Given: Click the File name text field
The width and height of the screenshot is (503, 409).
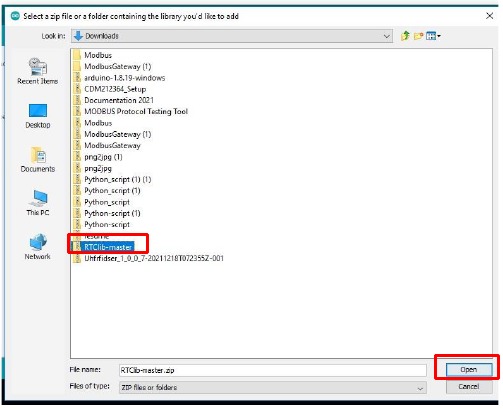Looking at the screenshot, I should point(273,370).
